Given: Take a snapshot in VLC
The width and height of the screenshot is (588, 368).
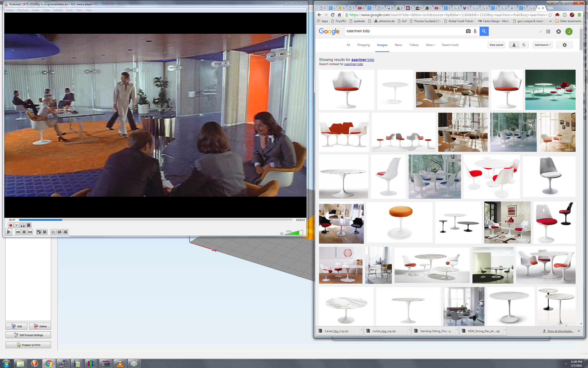Looking at the screenshot, I should (x=17, y=225).
